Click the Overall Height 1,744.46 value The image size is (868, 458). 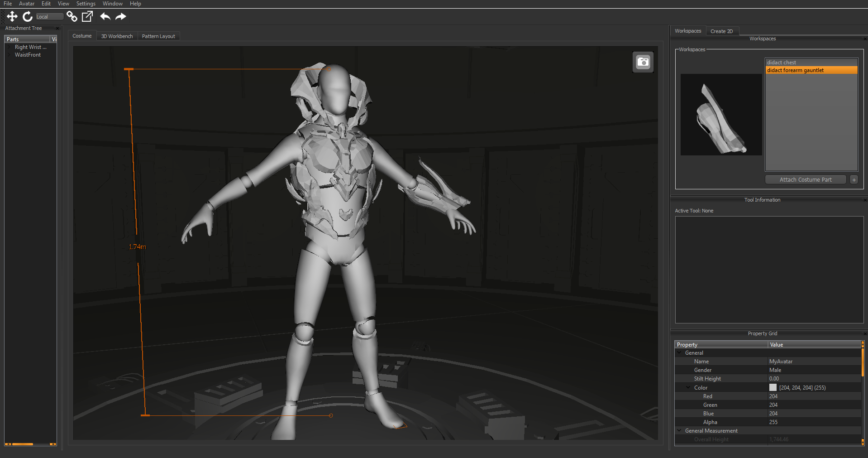point(778,439)
